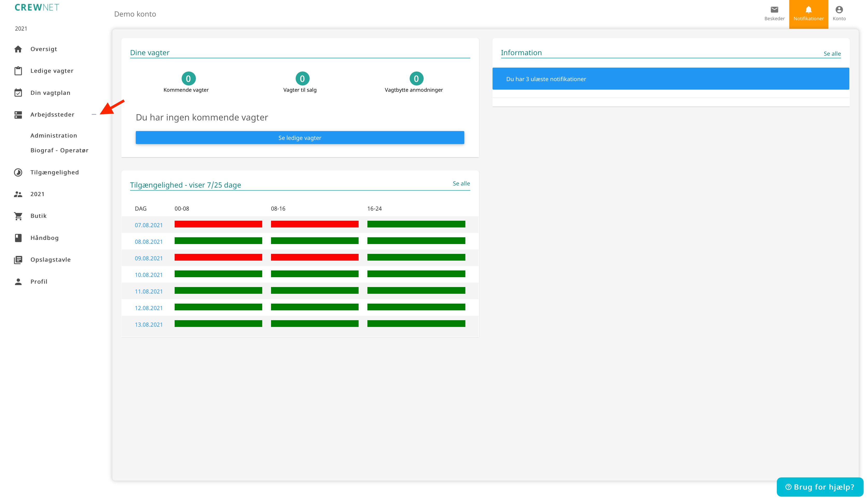
Task: Select Biograf - Operatør workplace
Action: click(60, 150)
